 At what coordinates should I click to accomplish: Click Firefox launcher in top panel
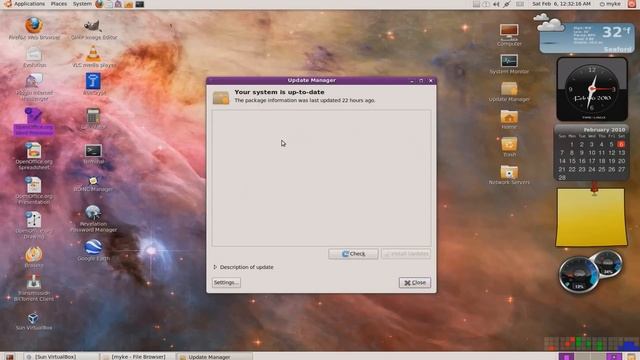point(99,4)
